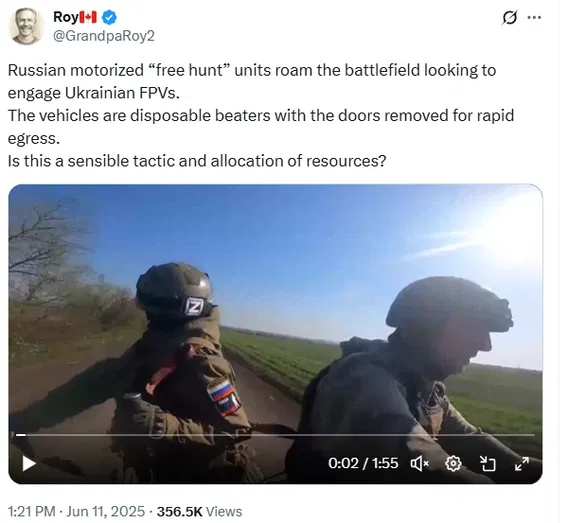The height and width of the screenshot is (523, 568).
Task: Seek to the middle of the video progress bar
Action: coord(275,435)
